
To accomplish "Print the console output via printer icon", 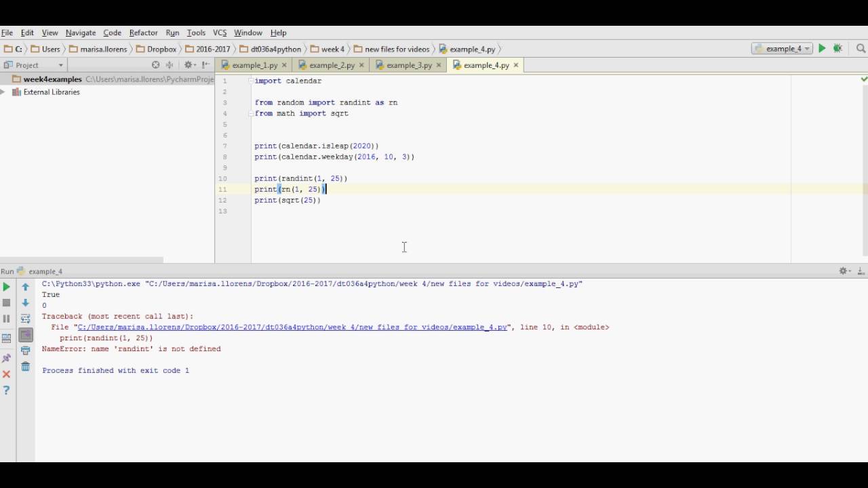I will (x=26, y=350).
